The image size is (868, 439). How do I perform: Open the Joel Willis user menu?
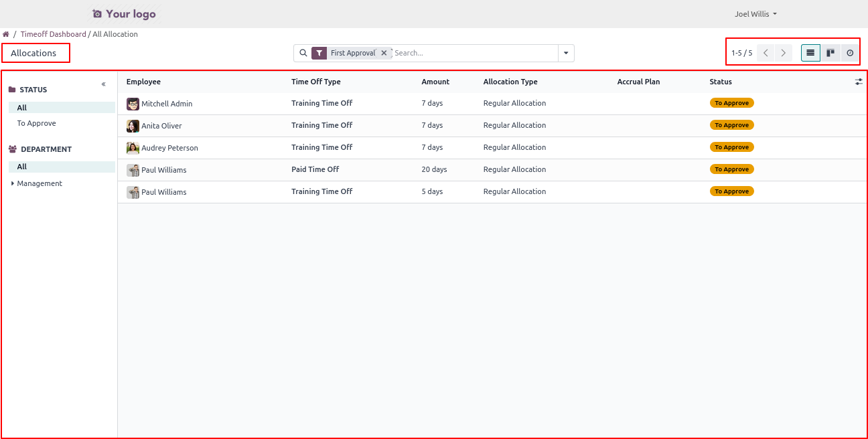coord(755,14)
